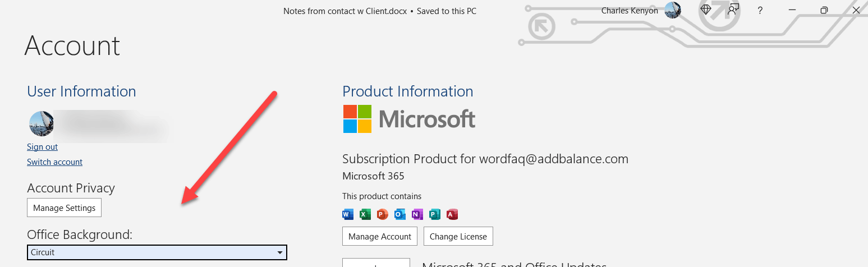Image resolution: width=868 pixels, height=267 pixels.
Task: Click the Switch account link
Action: [x=54, y=162]
